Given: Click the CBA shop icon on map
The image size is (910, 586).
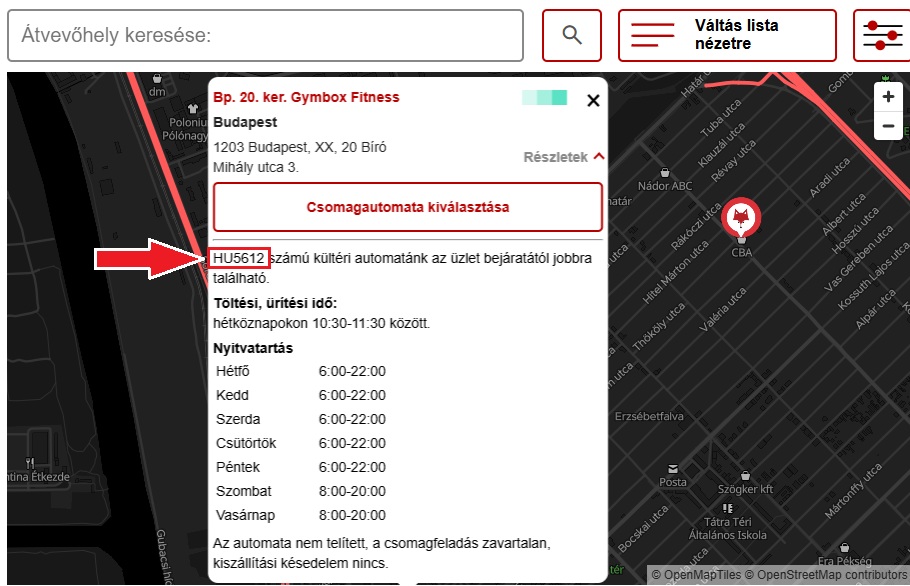Looking at the screenshot, I should click(x=741, y=240).
